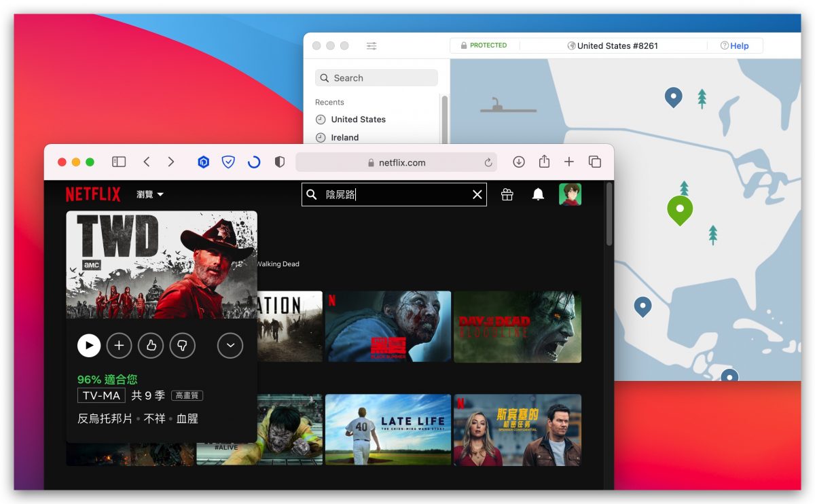
Task: Toggle Safari sidebar
Action: pos(119,162)
